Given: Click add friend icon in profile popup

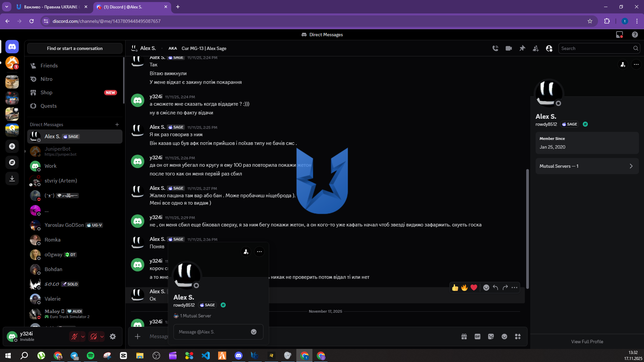Looking at the screenshot, I should 246,252.
